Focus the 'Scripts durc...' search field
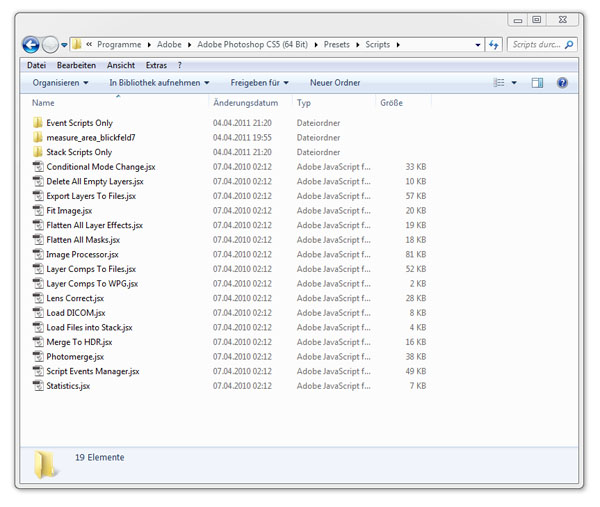 pos(542,45)
